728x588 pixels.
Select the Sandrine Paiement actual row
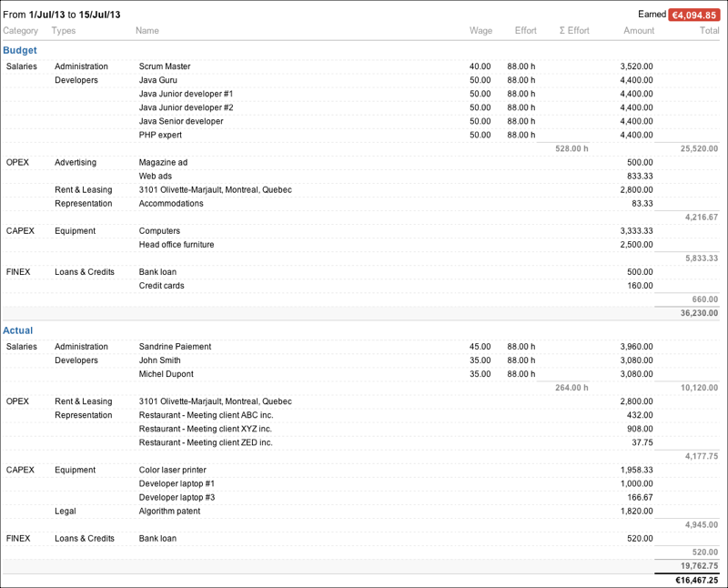pos(175,347)
